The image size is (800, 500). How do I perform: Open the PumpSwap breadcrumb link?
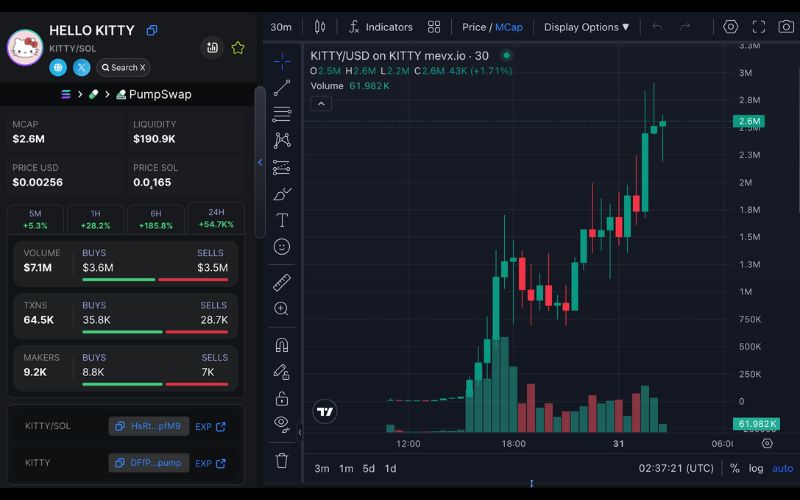154,94
